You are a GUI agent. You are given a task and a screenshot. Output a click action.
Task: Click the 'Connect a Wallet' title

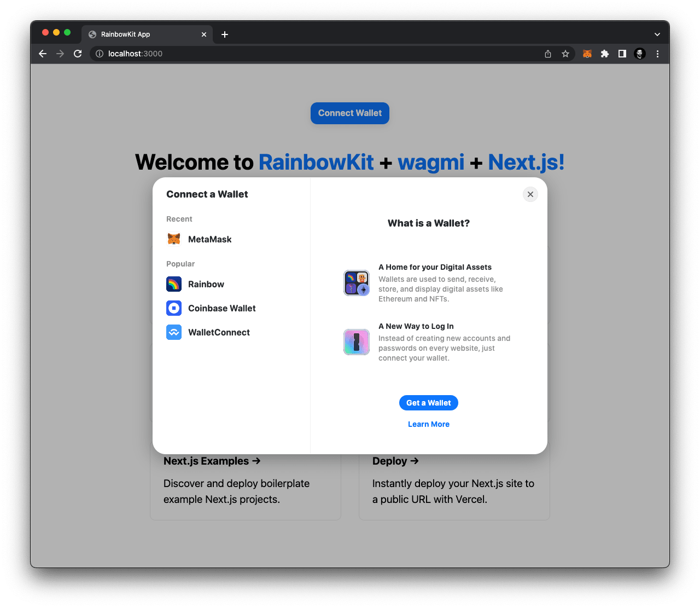tap(207, 194)
